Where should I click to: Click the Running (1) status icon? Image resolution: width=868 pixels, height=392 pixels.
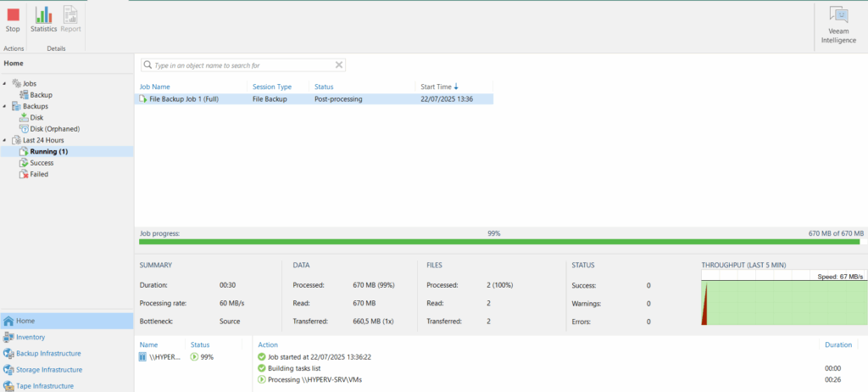24,151
